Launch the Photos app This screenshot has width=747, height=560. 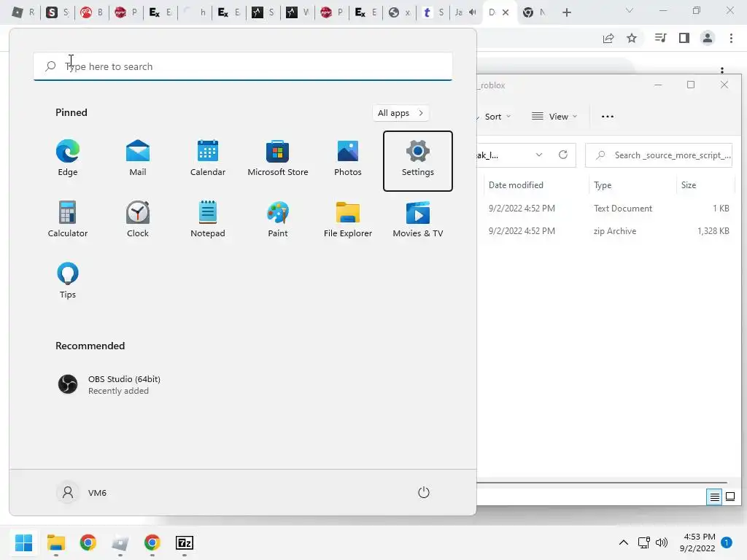(348, 158)
